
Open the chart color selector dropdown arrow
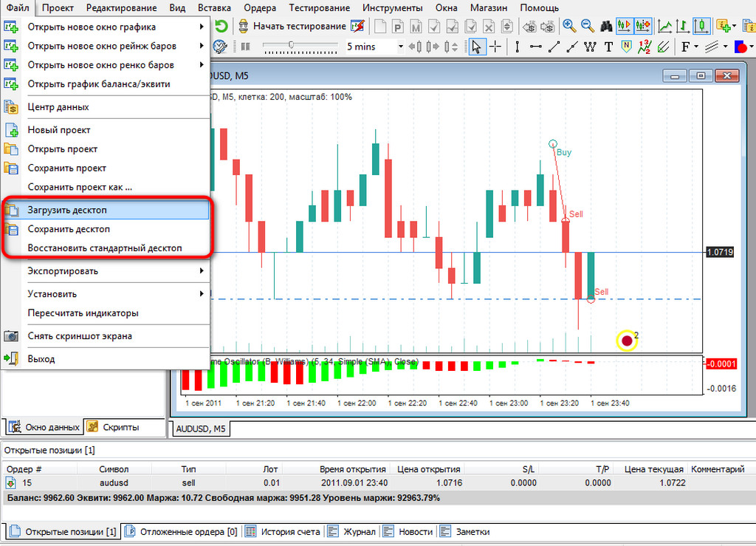pos(750,46)
